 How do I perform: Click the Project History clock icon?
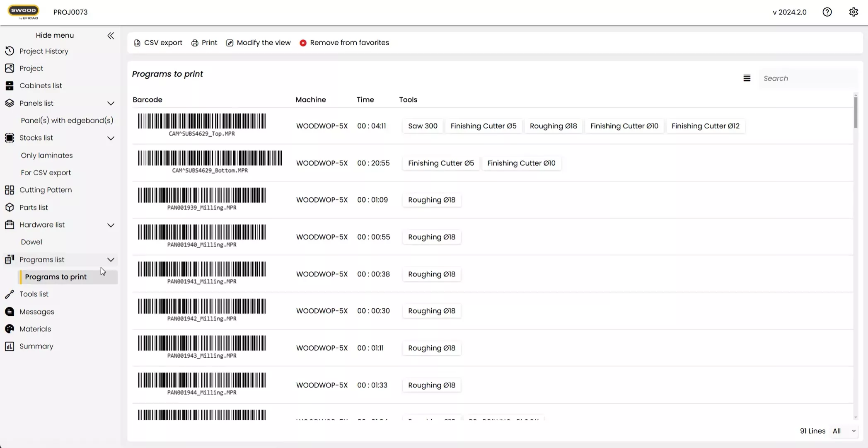[10, 51]
